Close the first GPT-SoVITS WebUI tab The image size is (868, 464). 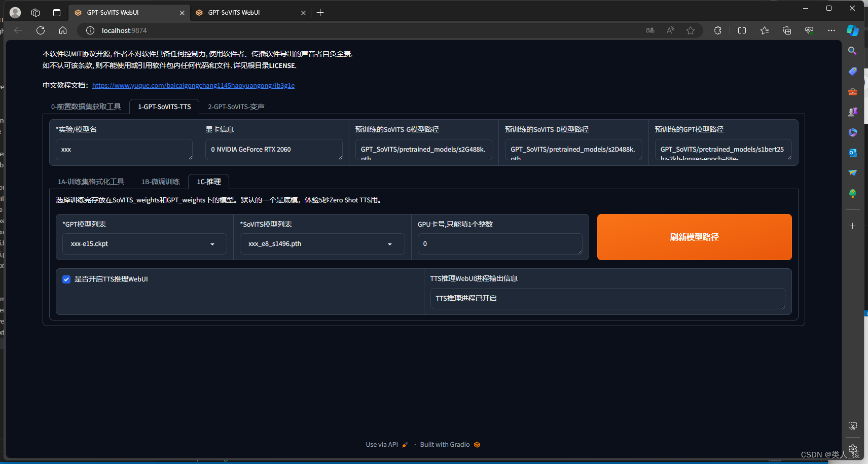click(182, 13)
